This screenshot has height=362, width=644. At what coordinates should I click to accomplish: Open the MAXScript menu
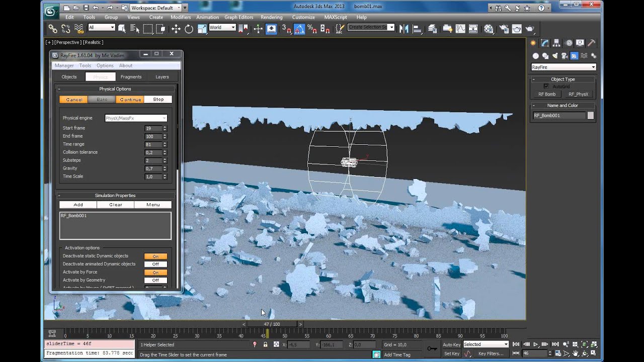click(336, 17)
